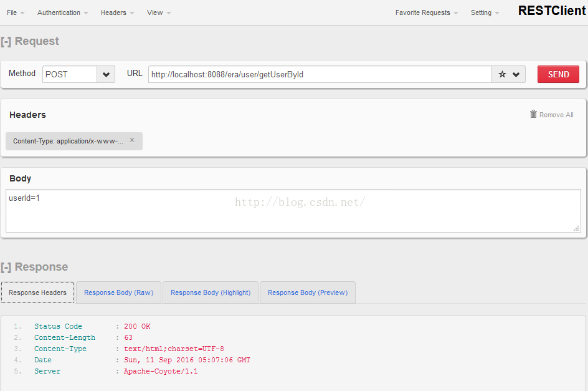Switch to Response Body (Preview) tab
588x391 pixels.
pos(308,292)
